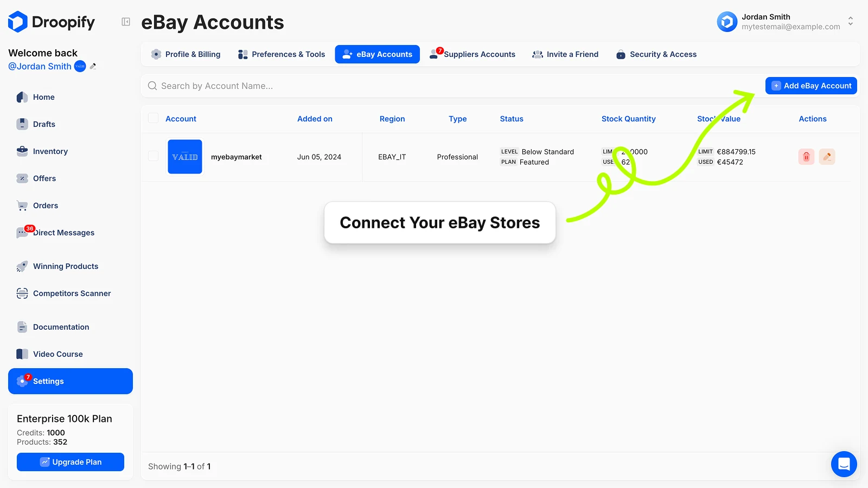Go to Winning Products
Image resolution: width=868 pixels, height=488 pixels.
(65, 266)
